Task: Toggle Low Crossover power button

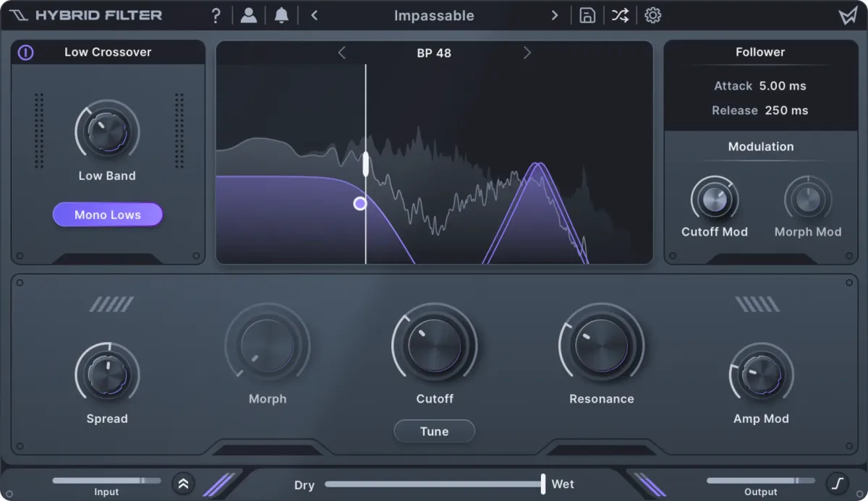Action: (26, 52)
